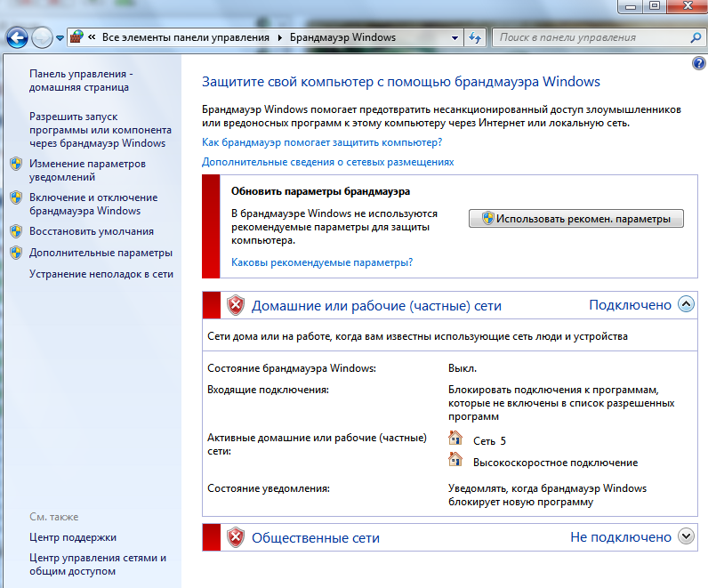Click the network icon beside Сеть 5

[455, 438]
